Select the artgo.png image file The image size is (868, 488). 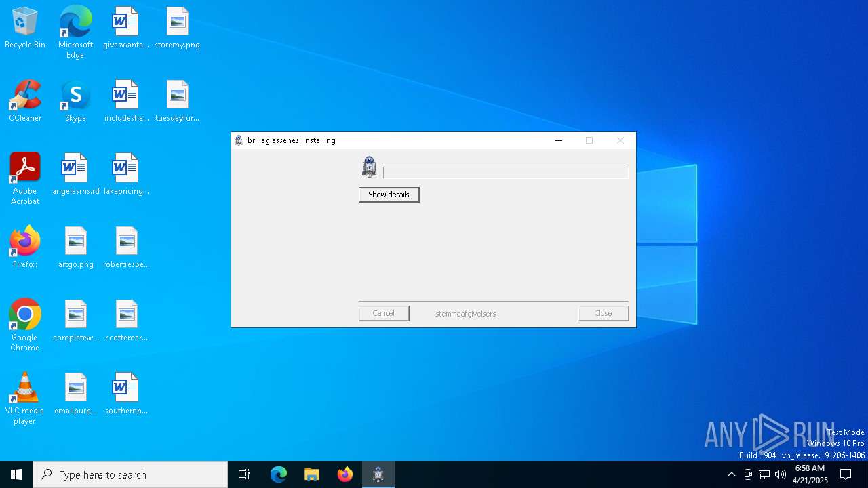tap(75, 248)
